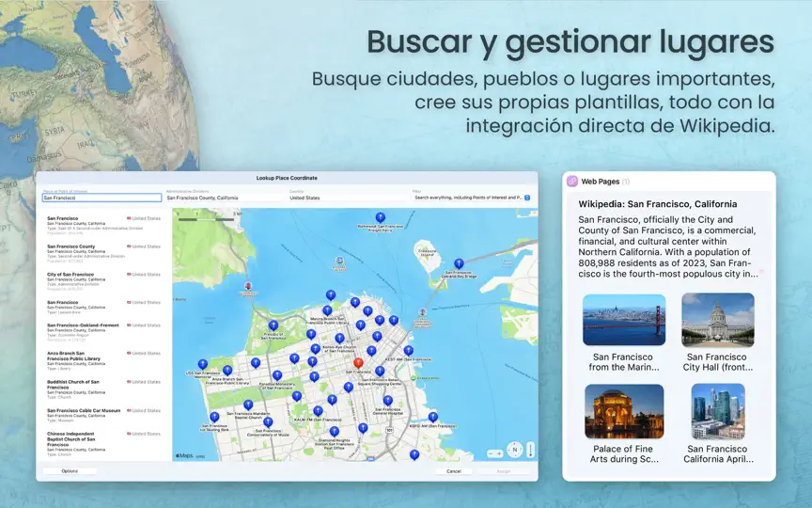Select Buddhist Church of San Francisco result
The width and height of the screenshot is (812, 508).
click(x=103, y=389)
